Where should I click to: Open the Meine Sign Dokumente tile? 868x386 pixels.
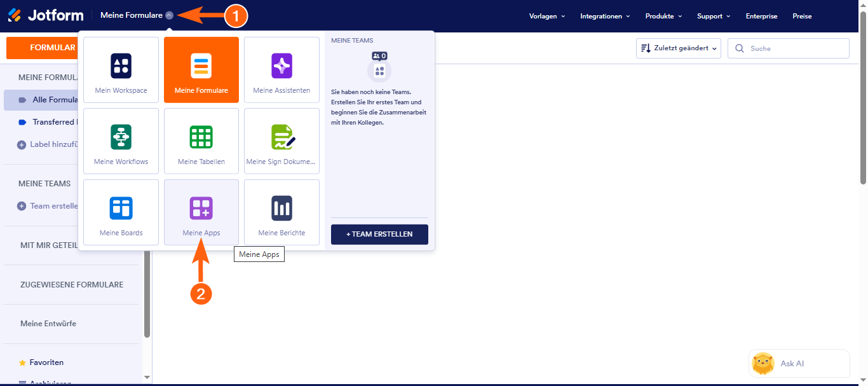coord(281,141)
